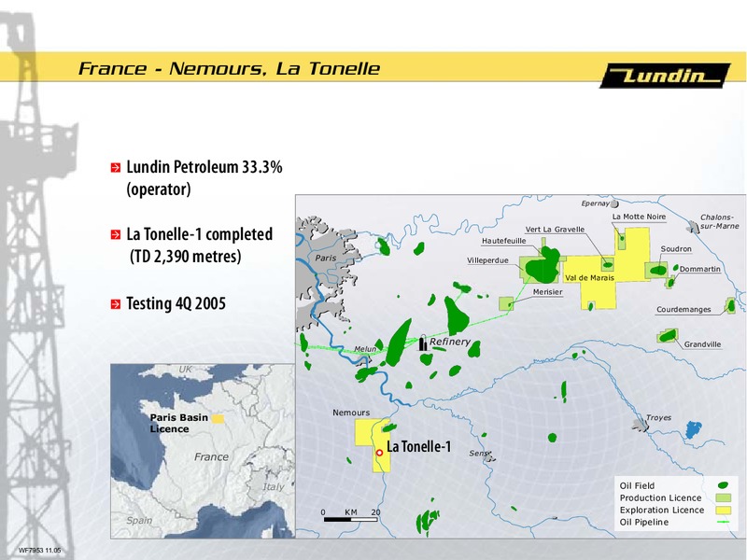Image resolution: width=747 pixels, height=560 pixels.
Task: Click the Oil Pipeline legend line symbol
Action: pyautogui.click(x=723, y=523)
